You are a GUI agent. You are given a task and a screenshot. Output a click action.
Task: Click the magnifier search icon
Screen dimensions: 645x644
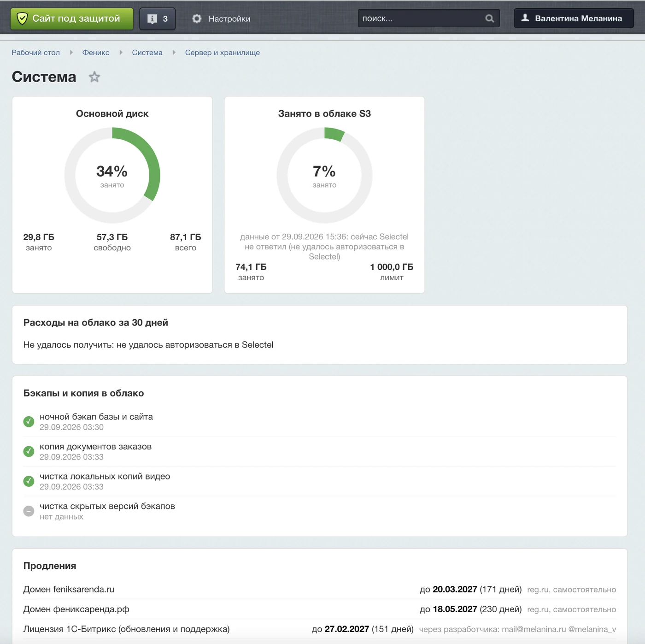[489, 18]
